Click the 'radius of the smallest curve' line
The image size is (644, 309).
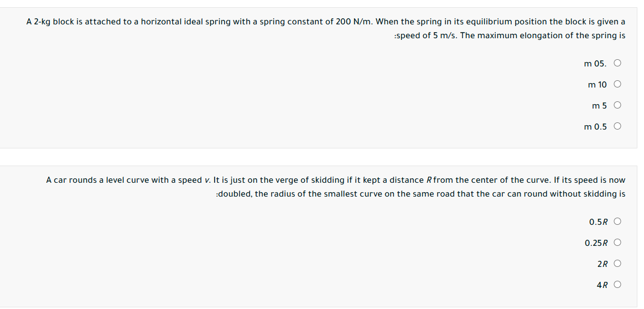click(x=420, y=194)
